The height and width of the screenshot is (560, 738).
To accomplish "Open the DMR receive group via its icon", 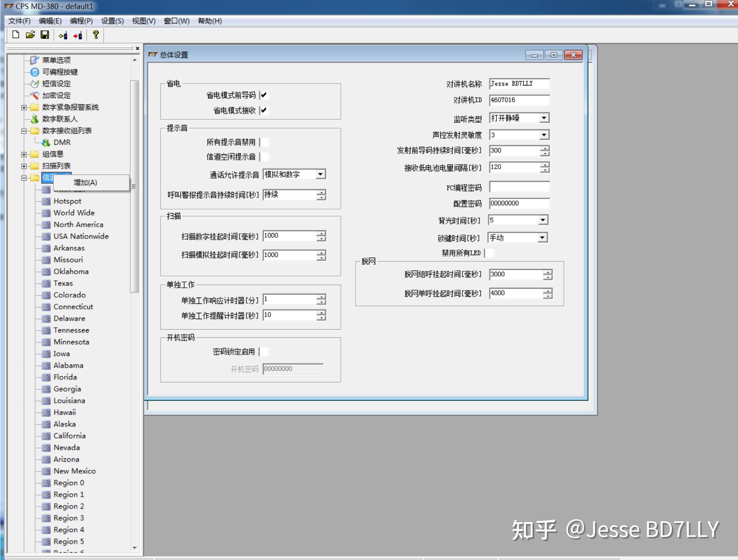I will [46, 142].
